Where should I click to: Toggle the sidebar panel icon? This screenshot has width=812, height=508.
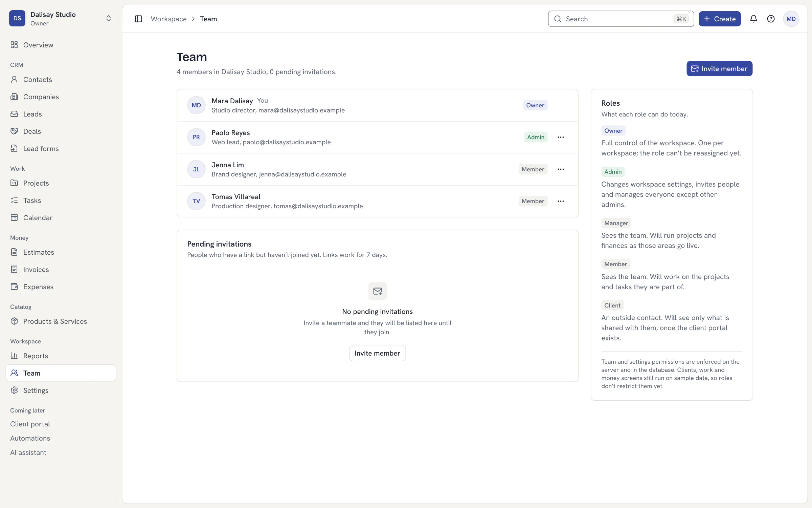[138, 19]
